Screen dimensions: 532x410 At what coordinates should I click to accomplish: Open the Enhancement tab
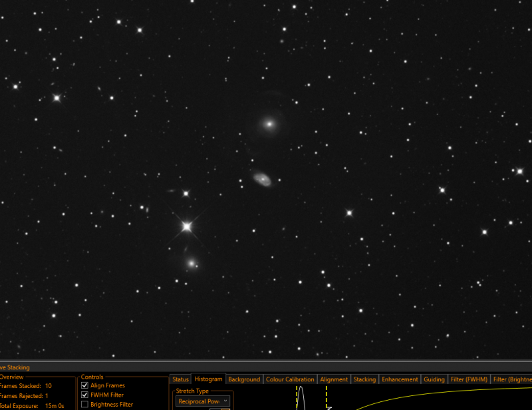click(x=400, y=379)
